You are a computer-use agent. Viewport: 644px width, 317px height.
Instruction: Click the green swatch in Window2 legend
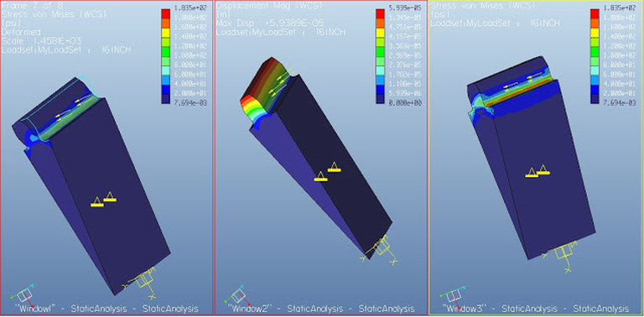point(380,51)
